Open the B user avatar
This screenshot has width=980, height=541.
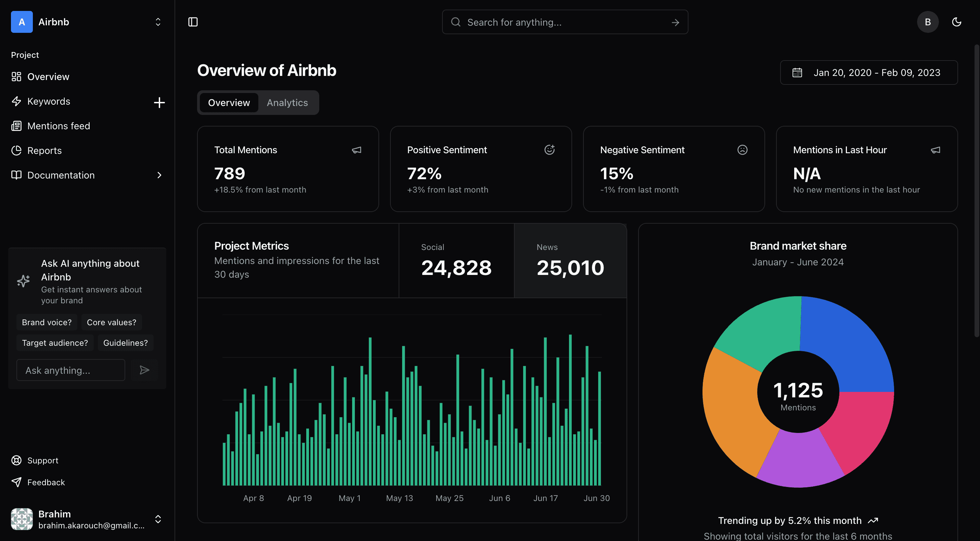click(x=928, y=22)
